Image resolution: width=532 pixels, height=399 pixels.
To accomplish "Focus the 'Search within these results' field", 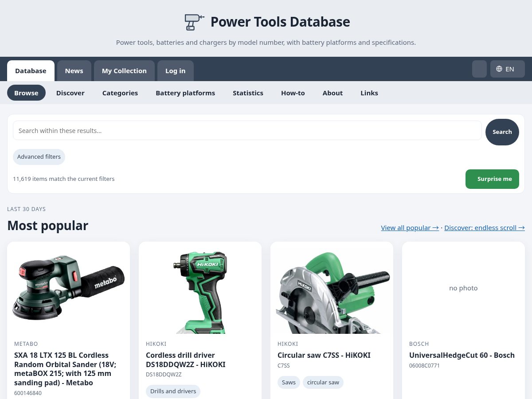I will tap(247, 130).
